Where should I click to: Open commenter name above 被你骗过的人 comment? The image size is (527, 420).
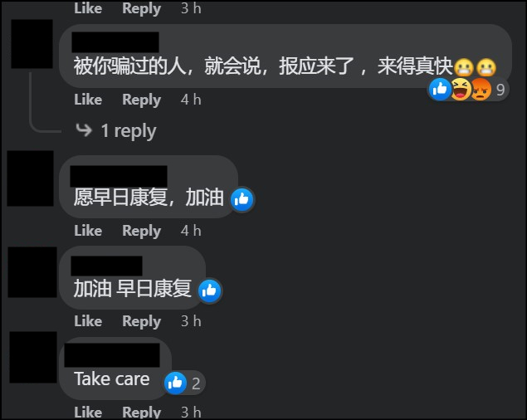115,42
